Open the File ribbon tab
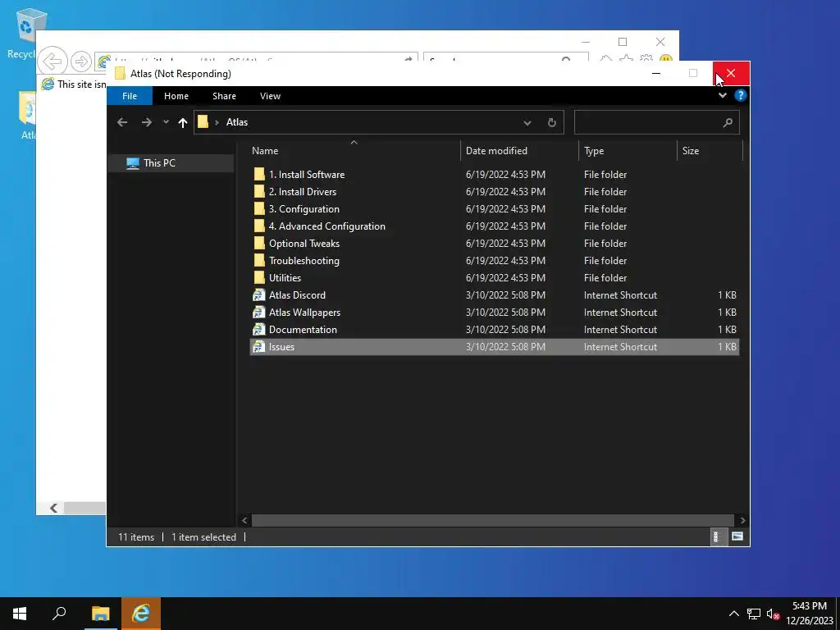Screen dimensions: 840x630 130,96
